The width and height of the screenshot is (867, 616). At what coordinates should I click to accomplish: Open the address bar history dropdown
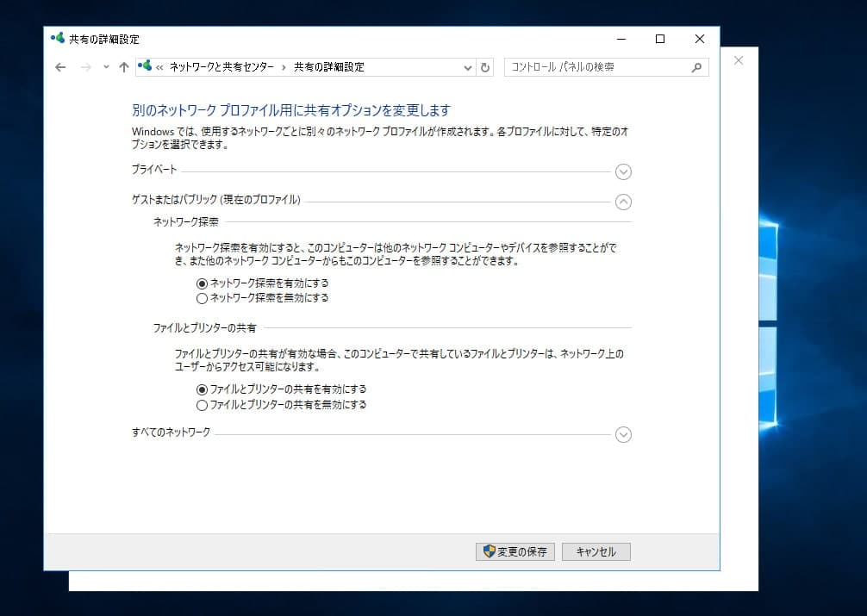tap(468, 67)
